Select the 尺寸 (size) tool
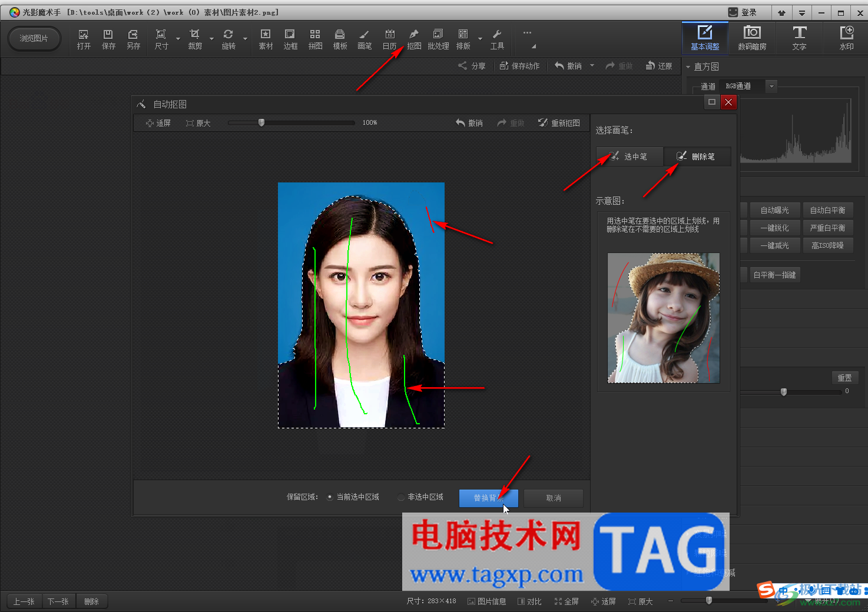Viewport: 868px width, 612px height. coord(161,39)
